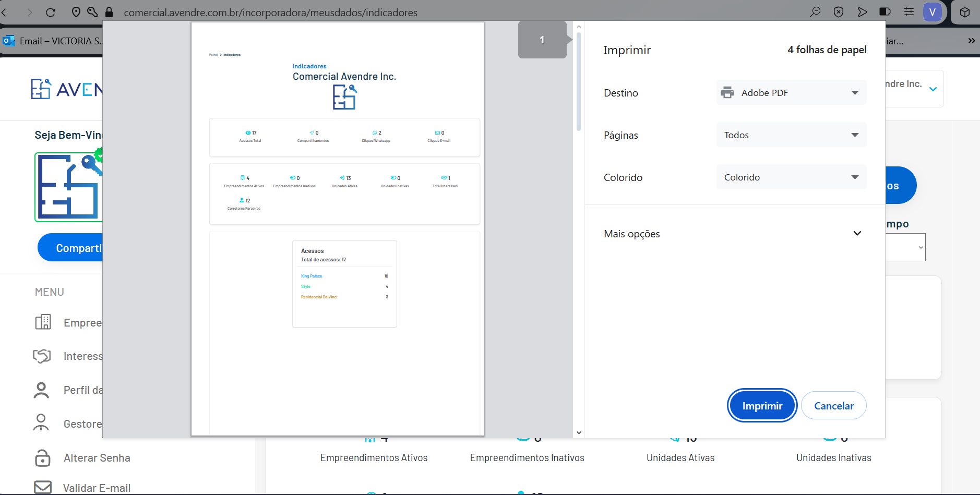
Task: Open Validar E-mail menu item
Action: coord(97,488)
